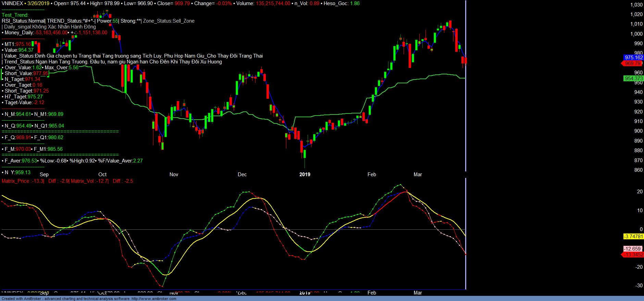Select the Mar label below the oscillator pane
Viewport: 644px width, 301px height.
pos(418,293)
